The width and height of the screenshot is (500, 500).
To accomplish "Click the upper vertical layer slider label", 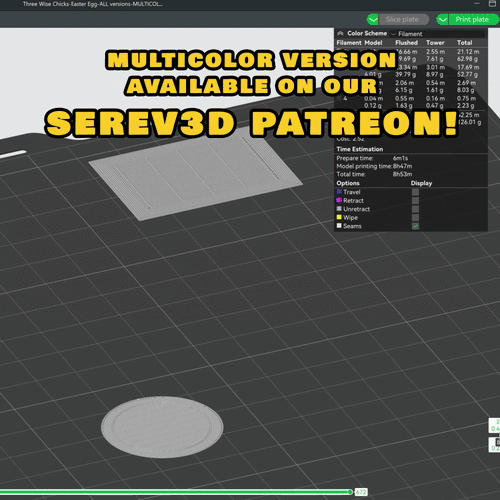I will pos(494,425).
